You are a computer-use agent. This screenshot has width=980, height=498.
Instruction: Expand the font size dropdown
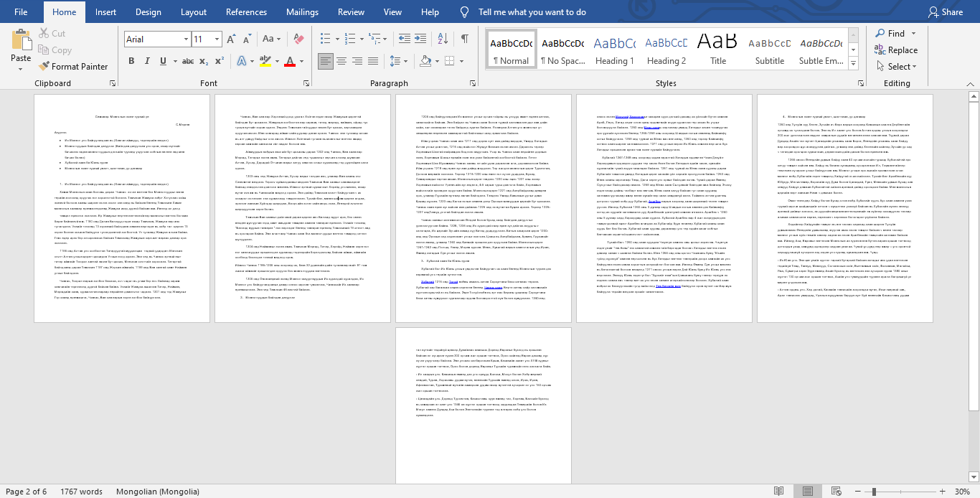217,39
